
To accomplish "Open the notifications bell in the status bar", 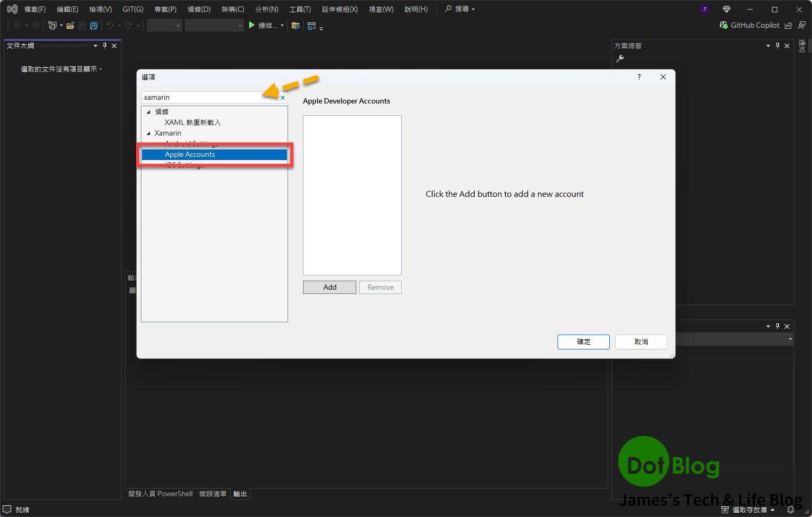I will pyautogui.click(x=791, y=510).
